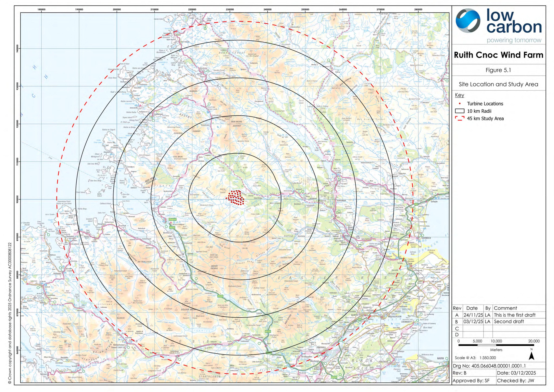
Task: Click the '230000' easting grid label
Action: [230, 9]
